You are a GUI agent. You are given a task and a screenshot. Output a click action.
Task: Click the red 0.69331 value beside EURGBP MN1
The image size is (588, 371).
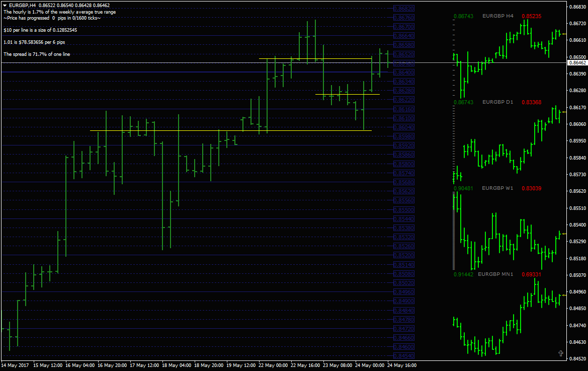[x=531, y=274]
